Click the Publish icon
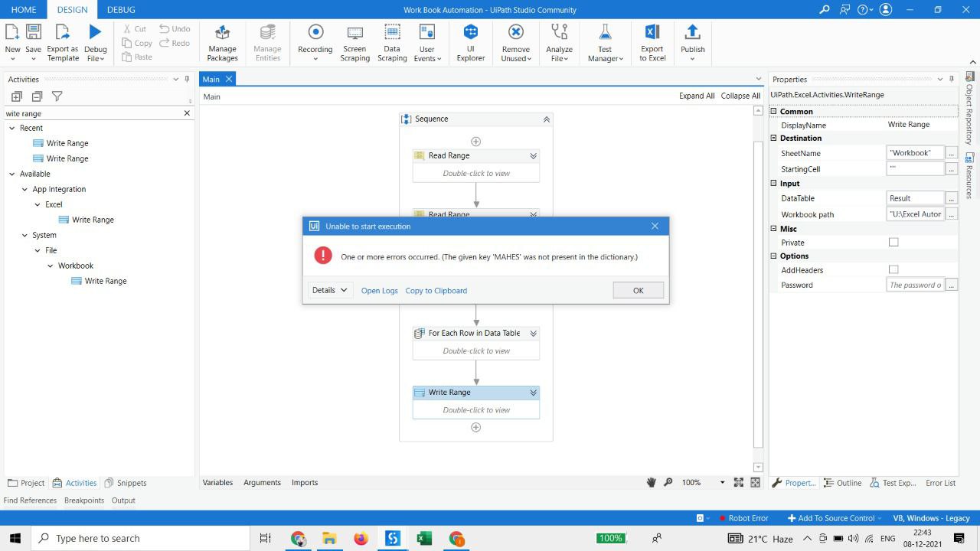 click(692, 32)
